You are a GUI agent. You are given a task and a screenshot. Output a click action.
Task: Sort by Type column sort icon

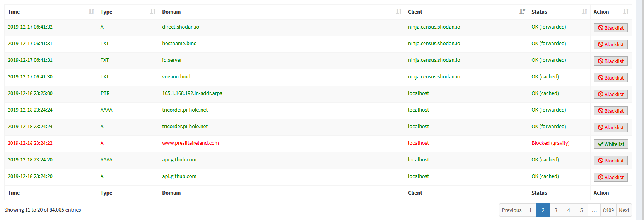click(153, 12)
